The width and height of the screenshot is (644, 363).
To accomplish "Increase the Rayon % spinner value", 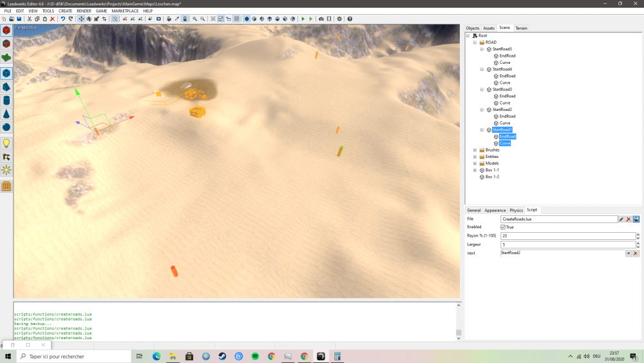I will (638, 234).
